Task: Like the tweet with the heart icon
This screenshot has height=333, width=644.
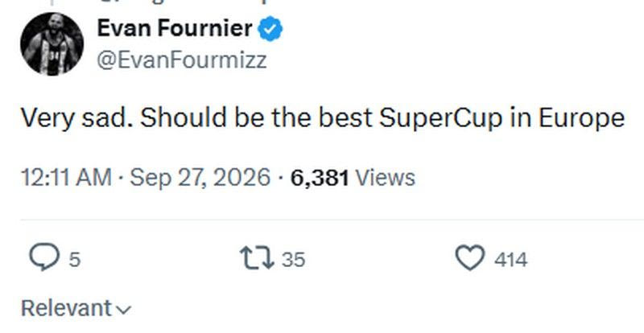Action: point(470,257)
